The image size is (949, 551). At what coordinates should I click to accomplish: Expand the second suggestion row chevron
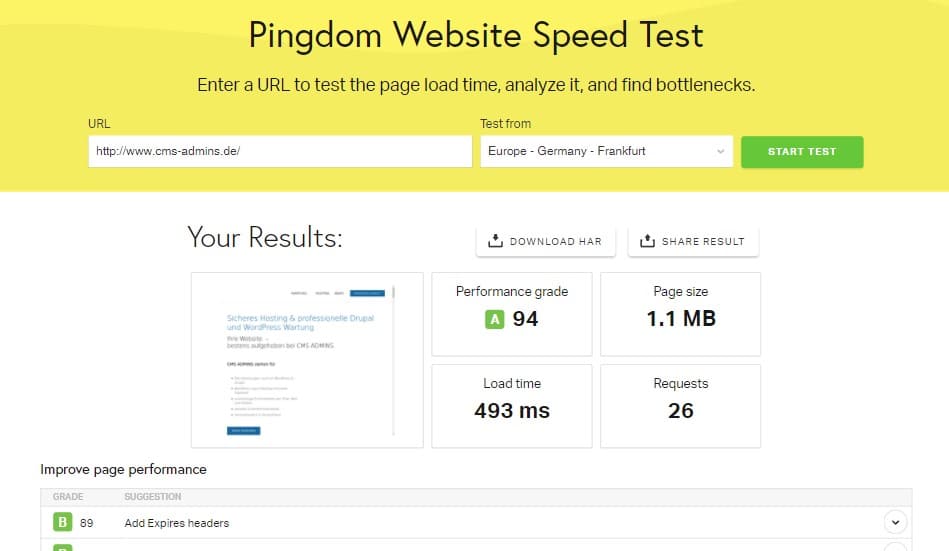coord(895,547)
